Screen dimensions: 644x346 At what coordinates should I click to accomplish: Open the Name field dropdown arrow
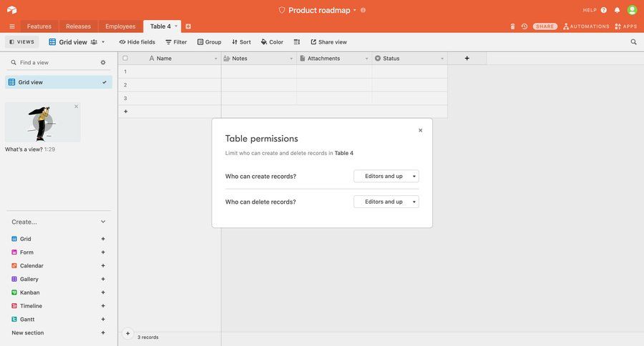215,59
